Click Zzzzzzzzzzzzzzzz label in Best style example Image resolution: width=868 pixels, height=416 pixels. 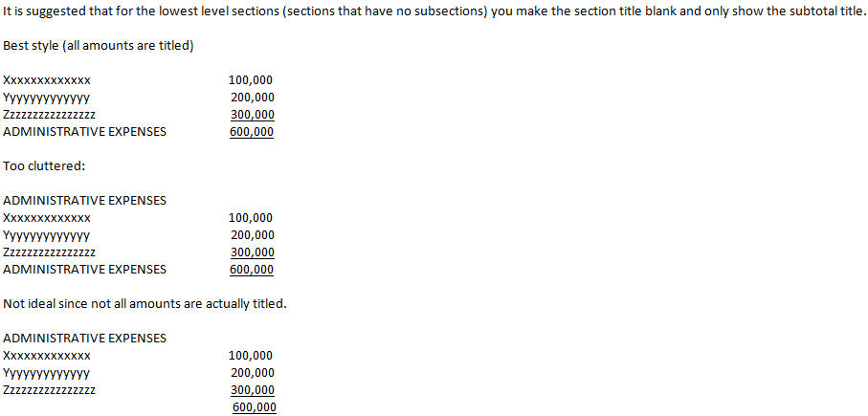tap(49, 115)
